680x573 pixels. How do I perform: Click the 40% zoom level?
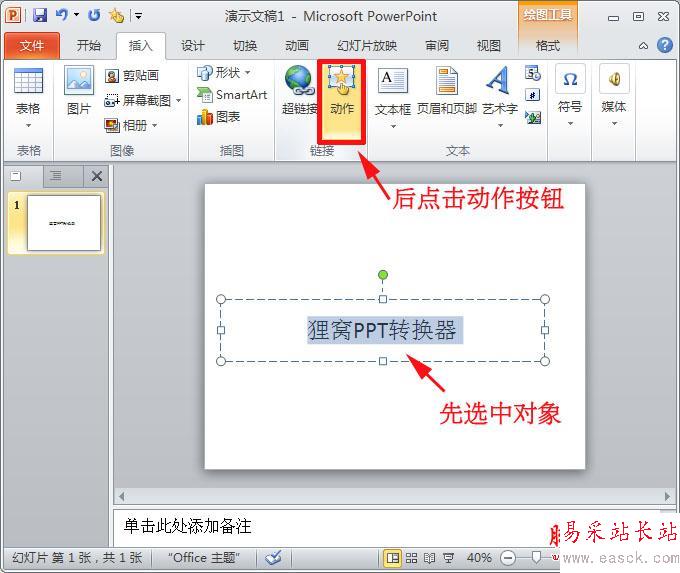[x=479, y=557]
